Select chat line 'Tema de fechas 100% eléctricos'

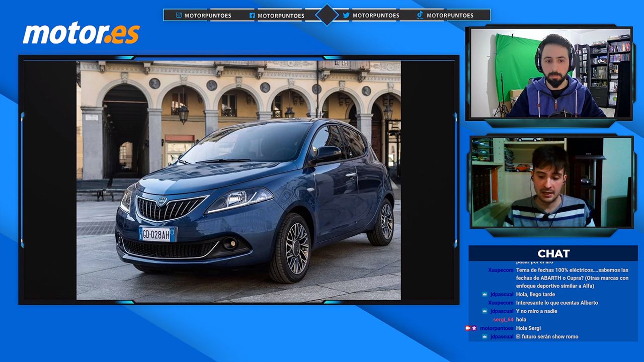point(572,270)
